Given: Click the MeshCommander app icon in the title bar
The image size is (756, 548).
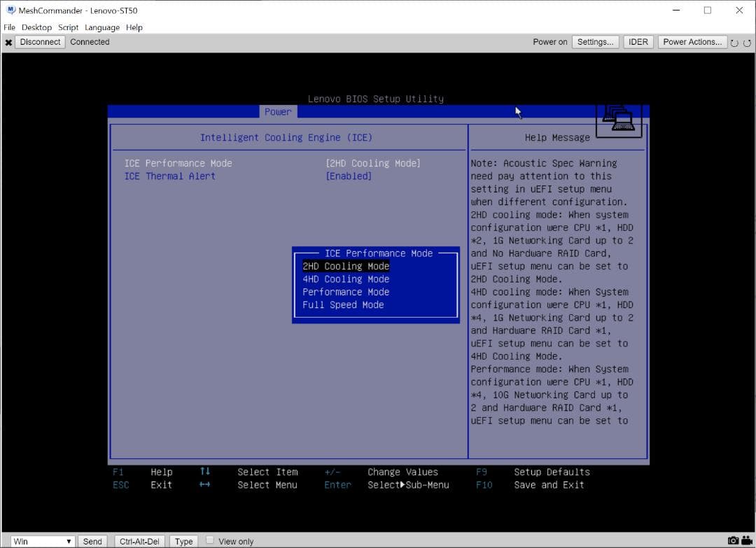Looking at the screenshot, I should click(10, 10).
